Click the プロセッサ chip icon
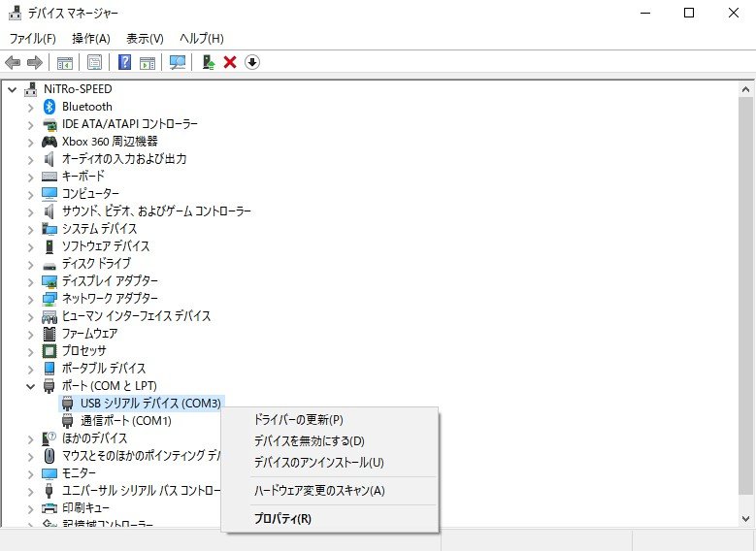The image size is (756, 551). pos(49,351)
